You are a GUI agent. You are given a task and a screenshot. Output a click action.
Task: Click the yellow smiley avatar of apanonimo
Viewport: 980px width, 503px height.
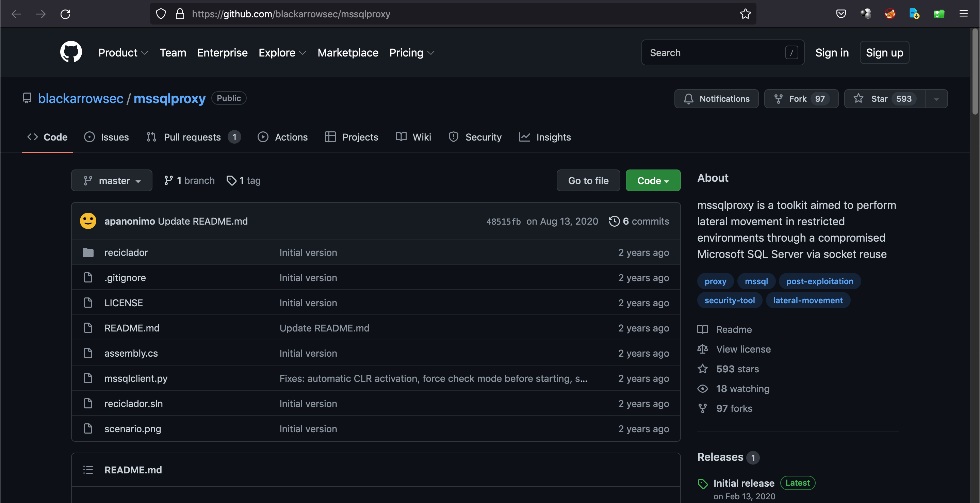pos(88,221)
